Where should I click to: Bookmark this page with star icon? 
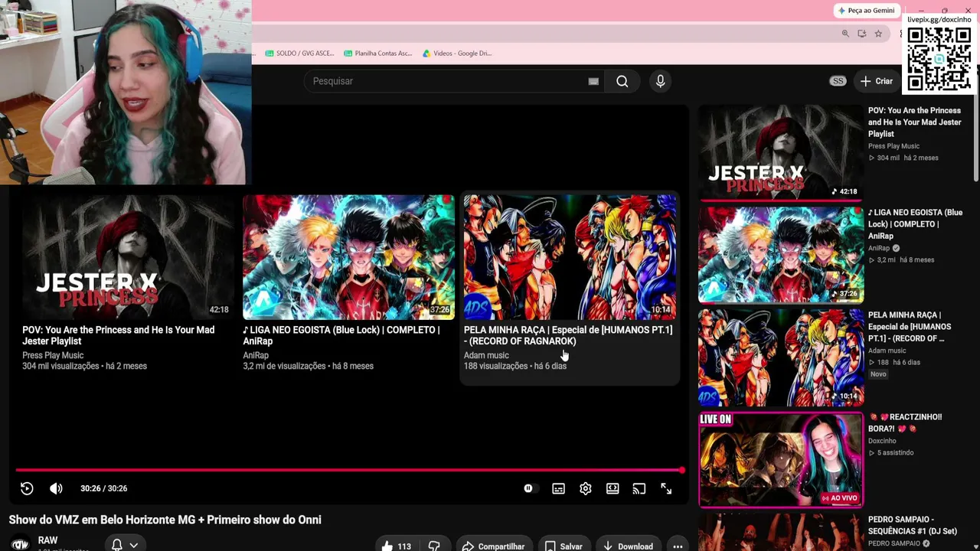click(x=878, y=34)
